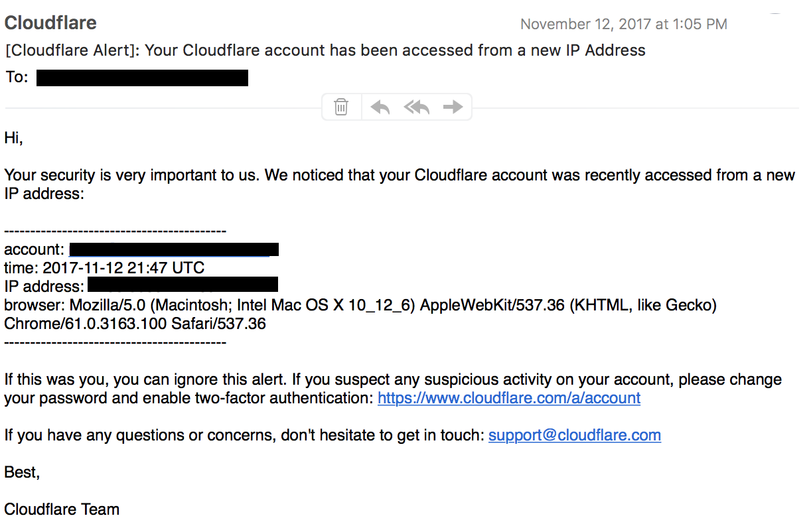Image resolution: width=811 pixels, height=532 pixels.
Task: Click the redacted account address link
Action: (174, 249)
